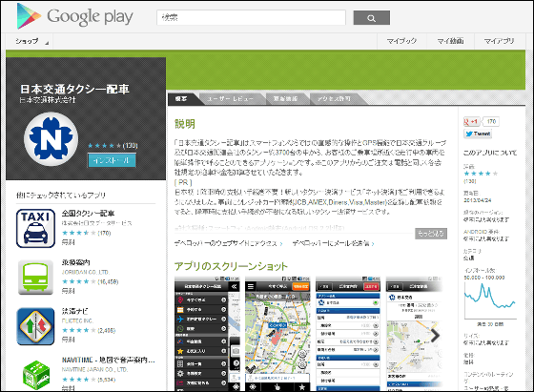Open マイ映画 in top navigation
This screenshot has width=534, height=392.
[450, 41]
